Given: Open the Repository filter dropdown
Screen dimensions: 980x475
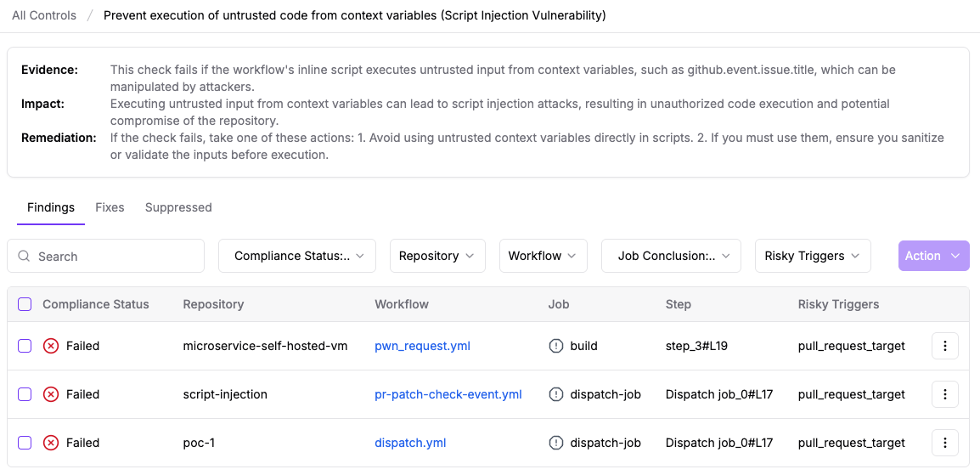Looking at the screenshot, I should coord(437,256).
